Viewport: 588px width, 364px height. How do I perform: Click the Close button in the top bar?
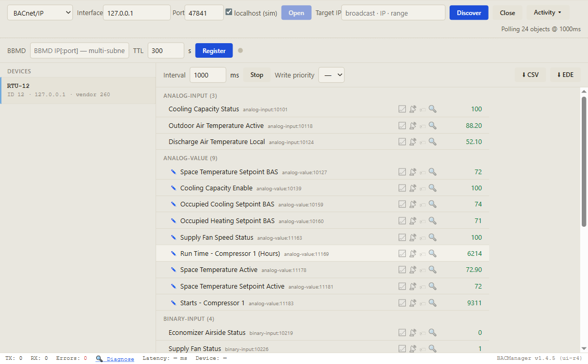(x=507, y=13)
